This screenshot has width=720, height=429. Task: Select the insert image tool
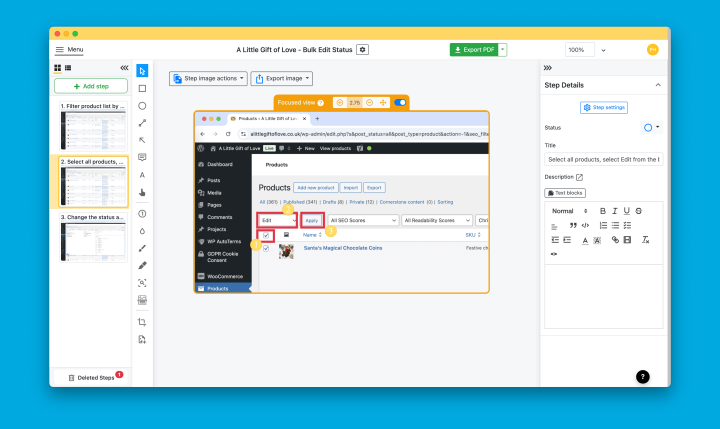point(142,300)
